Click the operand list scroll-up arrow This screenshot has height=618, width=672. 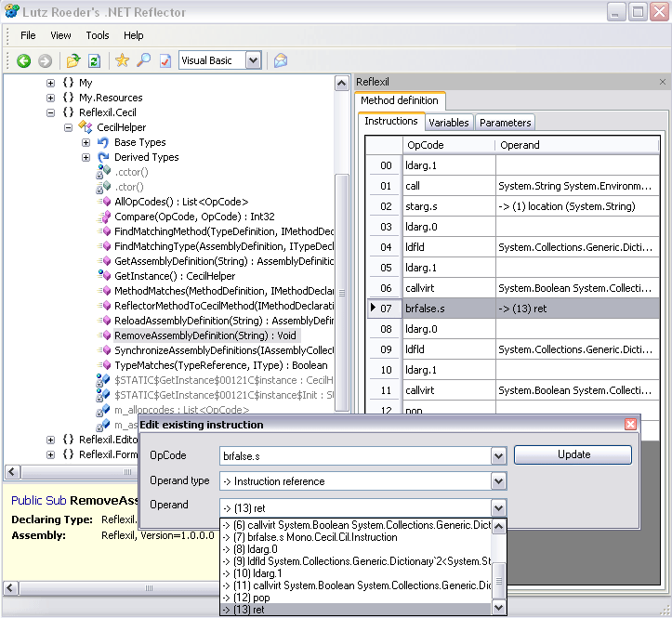(498, 526)
